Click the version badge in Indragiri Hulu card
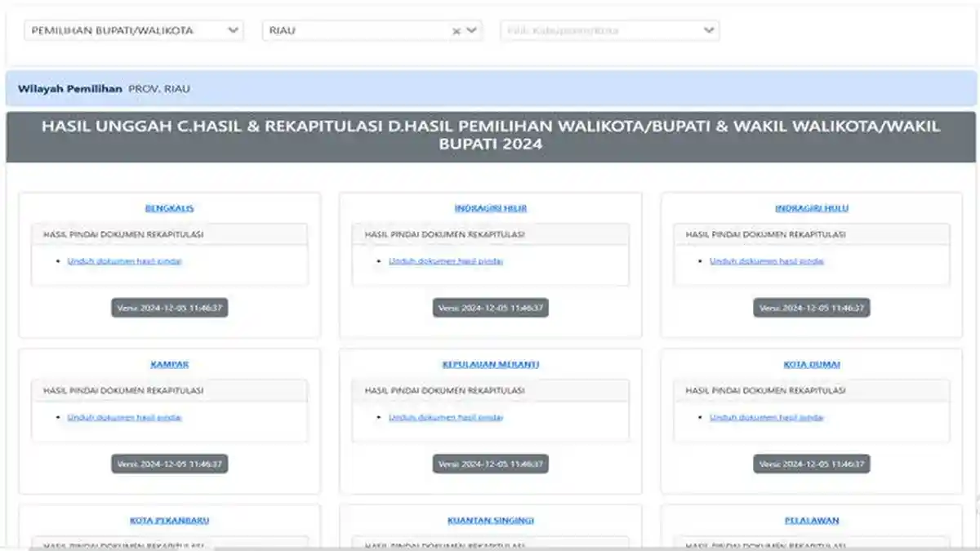Screen dimensions: 980x551 (812, 309)
